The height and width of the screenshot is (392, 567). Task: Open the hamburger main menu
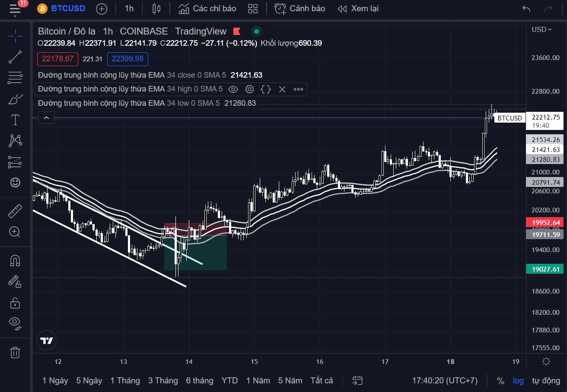(15, 9)
